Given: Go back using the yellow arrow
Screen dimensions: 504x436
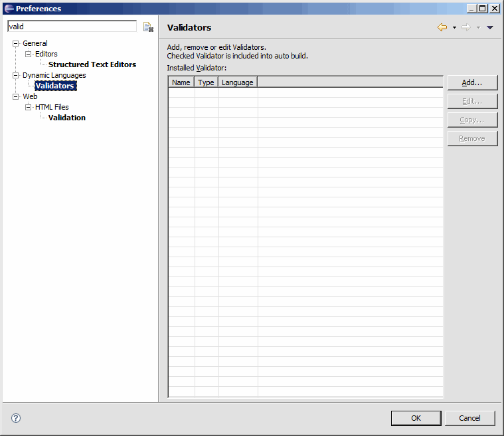Looking at the screenshot, I should [x=442, y=27].
